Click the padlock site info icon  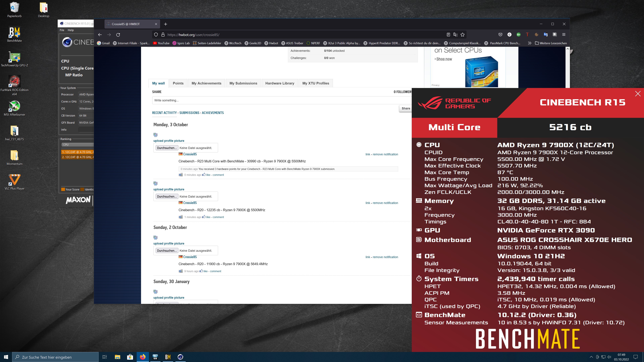pos(163,35)
